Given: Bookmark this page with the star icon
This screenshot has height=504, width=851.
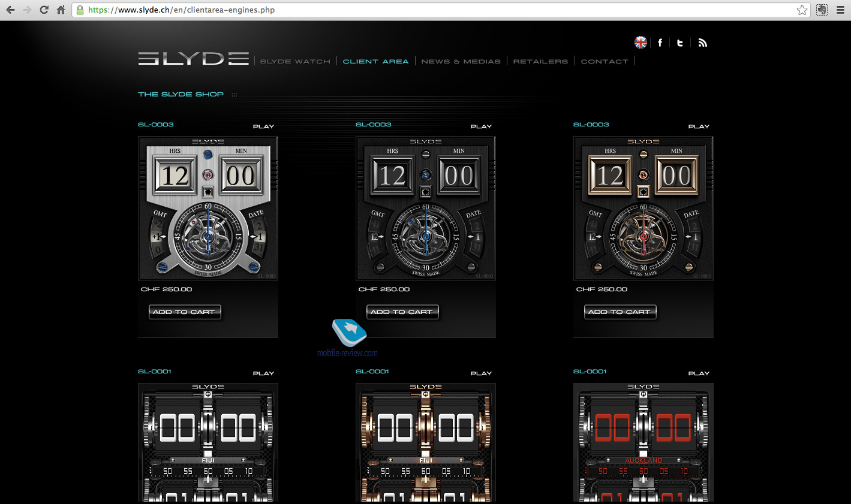Looking at the screenshot, I should point(802,10).
